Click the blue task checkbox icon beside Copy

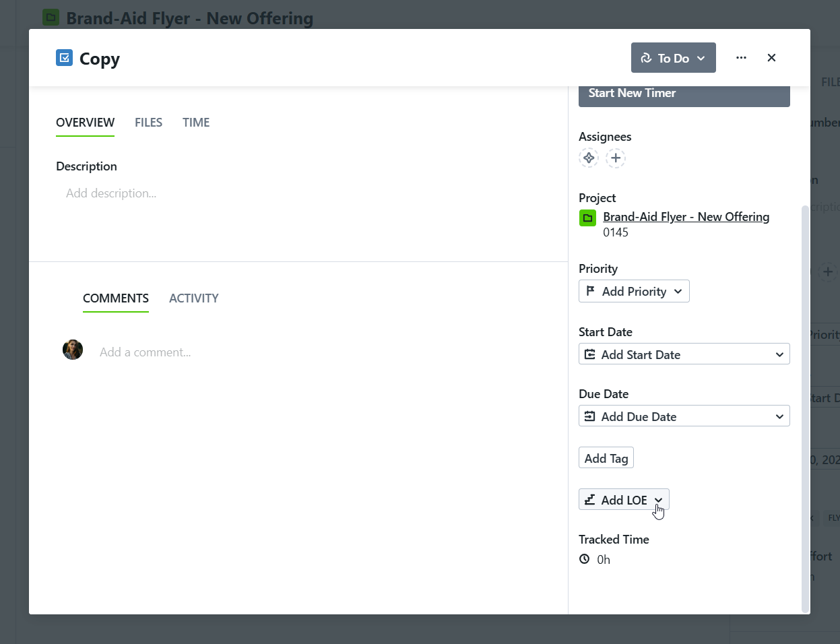(x=64, y=58)
